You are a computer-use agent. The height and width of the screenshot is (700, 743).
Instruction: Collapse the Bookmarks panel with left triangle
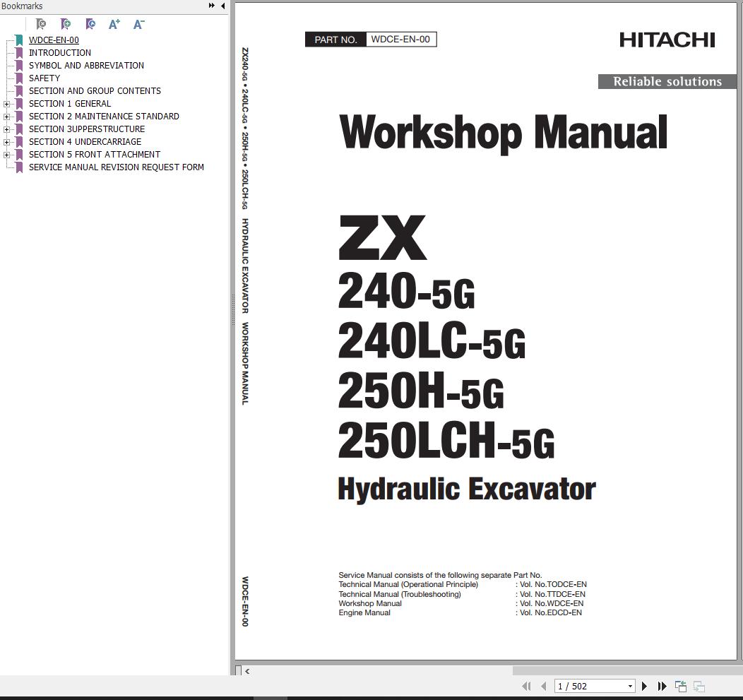point(223,6)
